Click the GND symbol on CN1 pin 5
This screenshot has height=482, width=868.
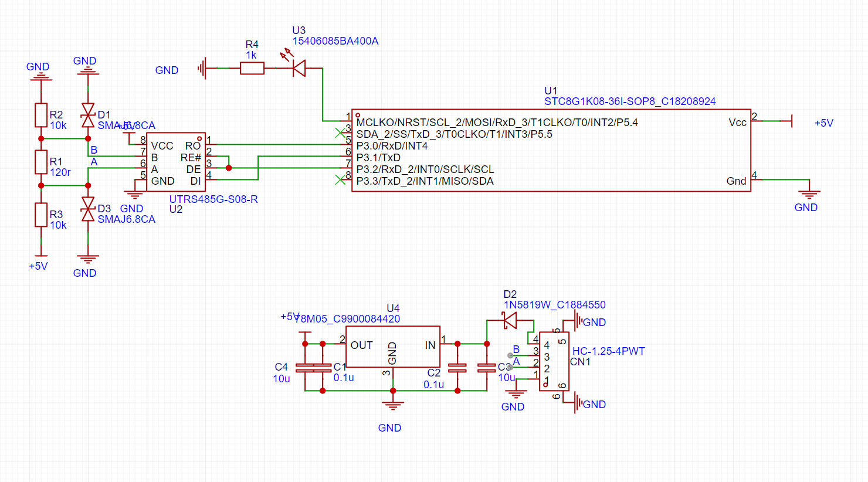pos(577,321)
